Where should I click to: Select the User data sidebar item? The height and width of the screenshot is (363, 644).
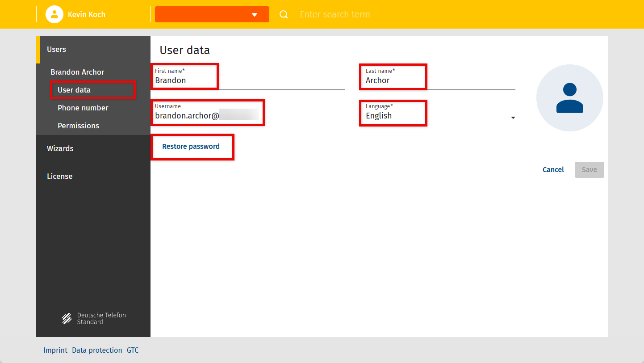click(74, 90)
